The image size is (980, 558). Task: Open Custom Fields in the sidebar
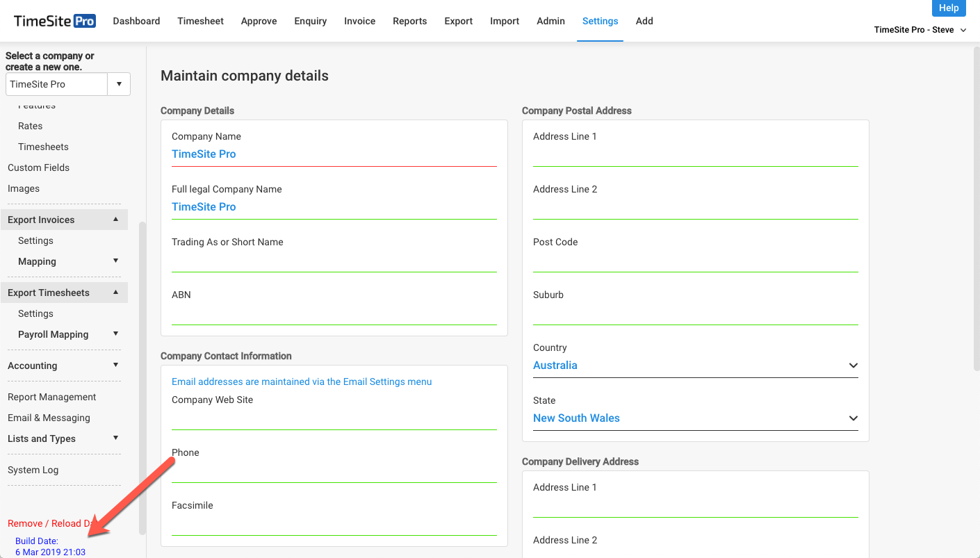tap(38, 167)
